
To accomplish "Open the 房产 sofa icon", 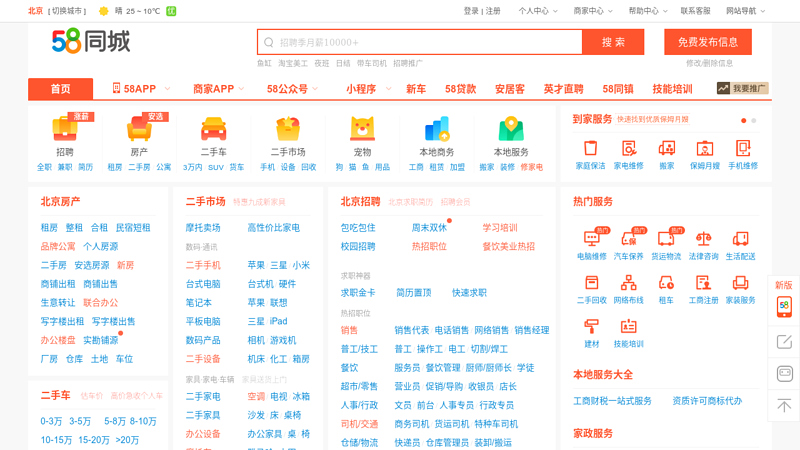I will [139, 129].
